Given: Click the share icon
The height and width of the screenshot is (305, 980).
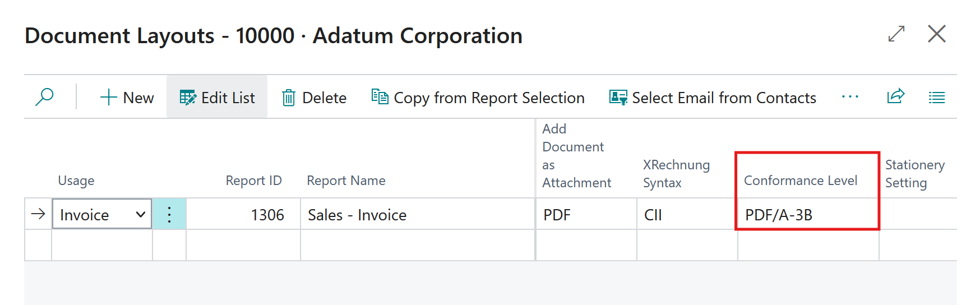Looking at the screenshot, I should click(x=895, y=96).
